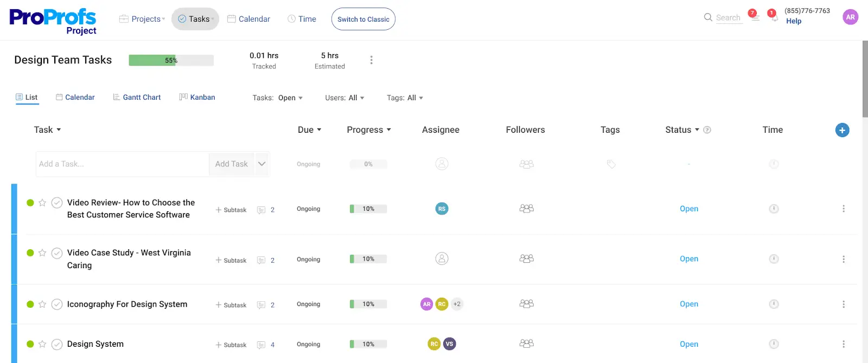Star the Video Review task
Viewport: 868px width, 363px height.
pos(42,203)
